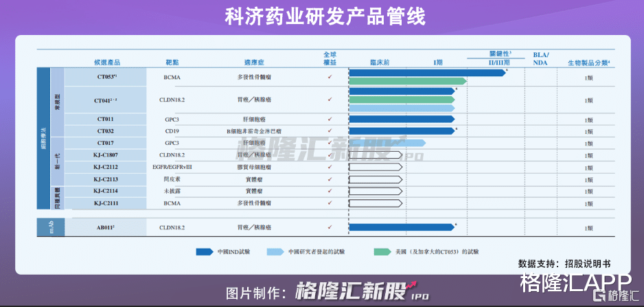Select the CT053 product cell
The image size is (644, 307).
click(106, 77)
